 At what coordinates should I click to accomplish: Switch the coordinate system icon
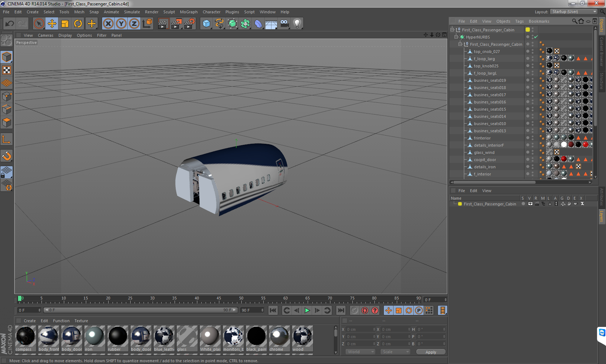(x=147, y=24)
